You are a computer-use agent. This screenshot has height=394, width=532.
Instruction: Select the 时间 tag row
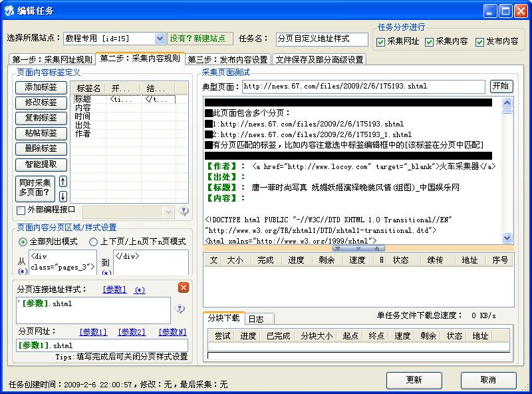124,116
